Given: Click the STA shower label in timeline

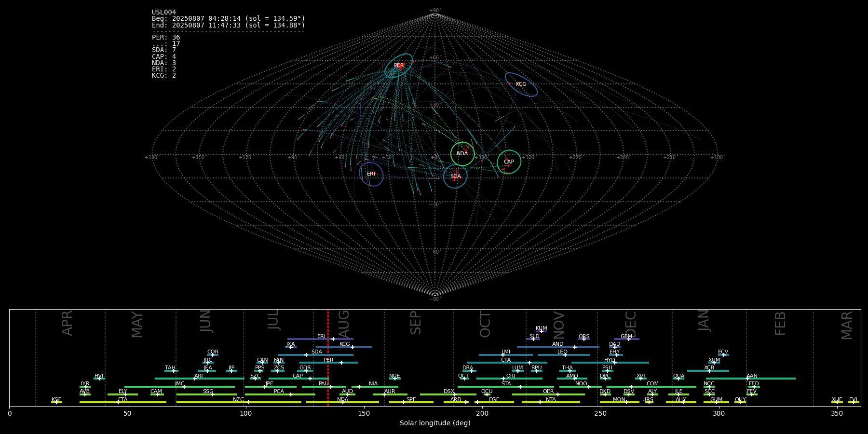Looking at the screenshot, I should pyautogui.click(x=506, y=384).
